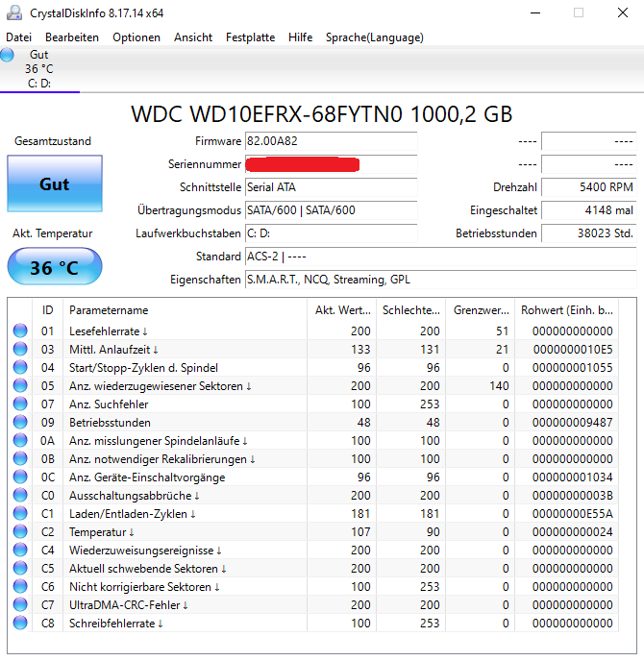
Task: Click the blue disk status orb at top
Action: [x=7, y=55]
